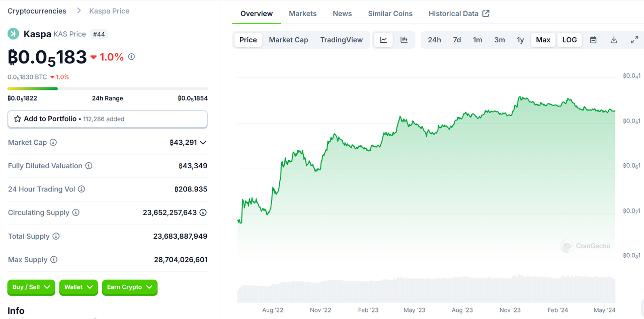Click the 24h range low ₿0.0₅1822
Screen dimensions: 644x319
coord(22,98)
